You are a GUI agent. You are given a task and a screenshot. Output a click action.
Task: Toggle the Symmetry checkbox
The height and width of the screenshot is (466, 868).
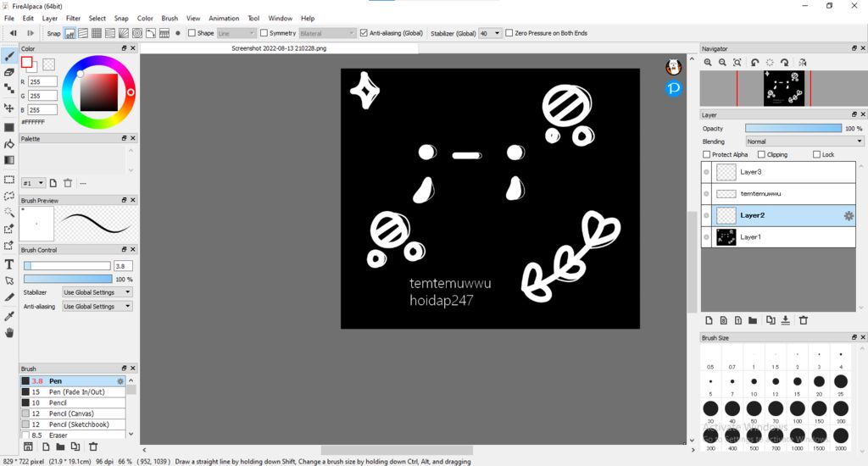264,33
